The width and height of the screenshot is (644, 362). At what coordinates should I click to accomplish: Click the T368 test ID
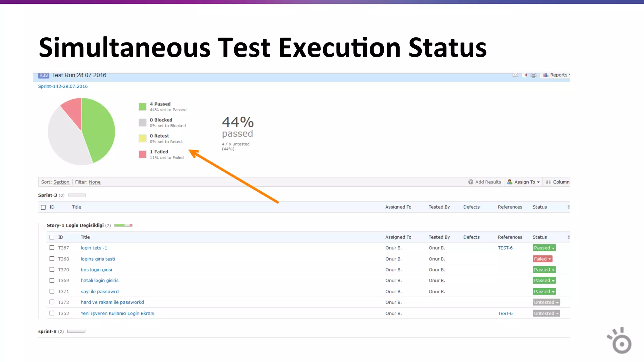63,259
